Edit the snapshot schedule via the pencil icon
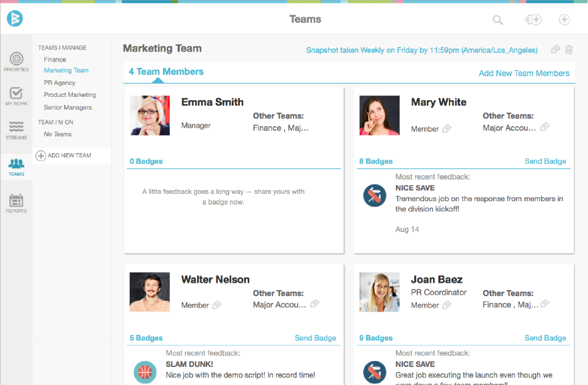This screenshot has height=385, width=588. pyautogui.click(x=555, y=49)
